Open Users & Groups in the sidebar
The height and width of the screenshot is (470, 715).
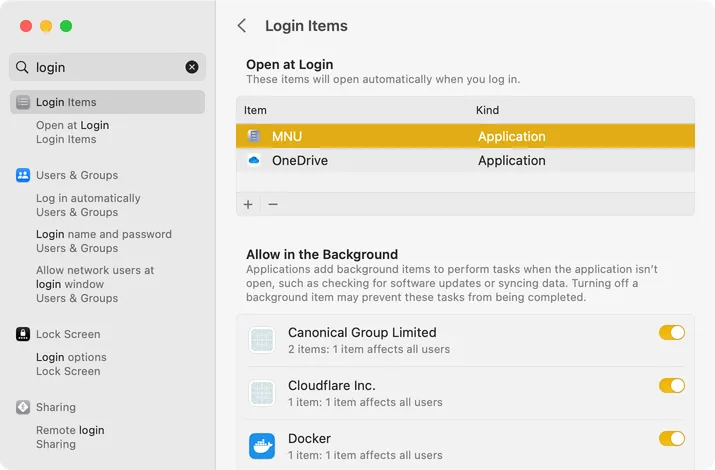click(x=77, y=175)
